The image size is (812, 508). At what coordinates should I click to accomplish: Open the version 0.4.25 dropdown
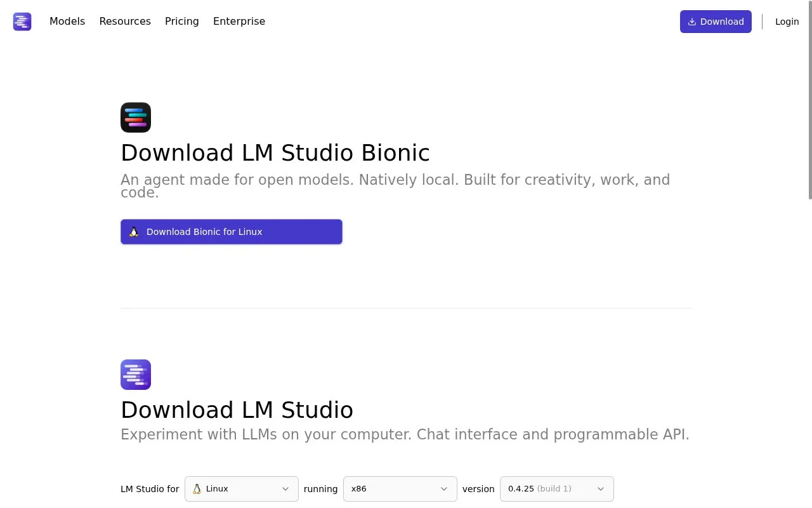pos(557,489)
